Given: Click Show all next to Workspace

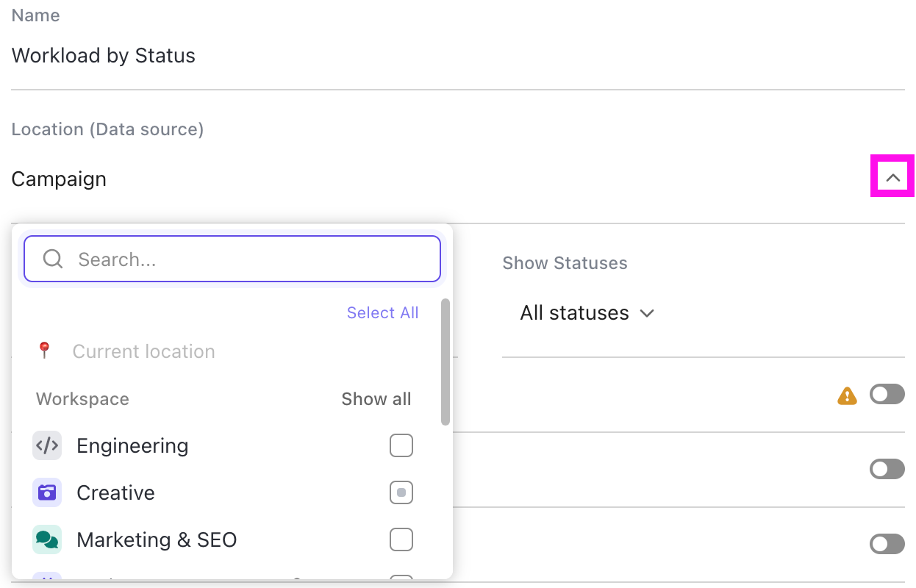Looking at the screenshot, I should pyautogui.click(x=376, y=399).
